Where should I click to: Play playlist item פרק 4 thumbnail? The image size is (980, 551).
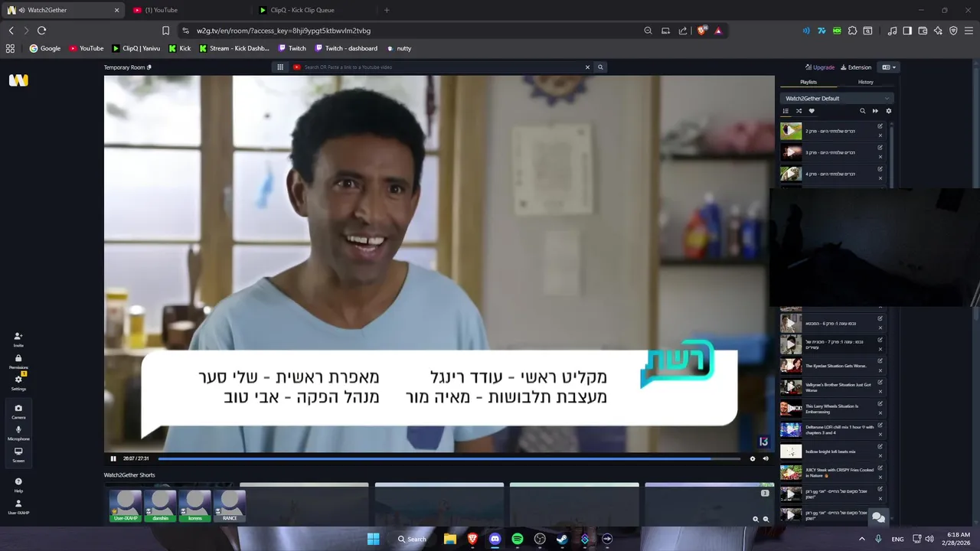(791, 174)
